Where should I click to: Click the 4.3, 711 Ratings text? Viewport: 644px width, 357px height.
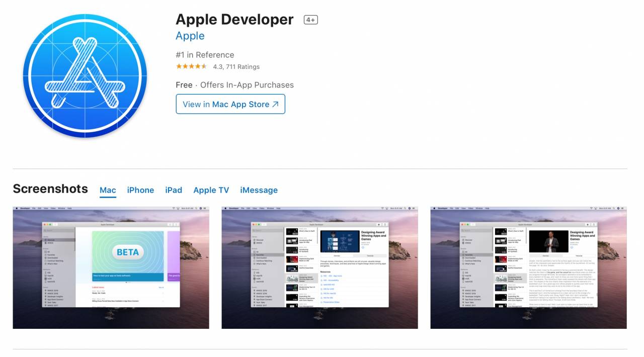click(x=236, y=67)
